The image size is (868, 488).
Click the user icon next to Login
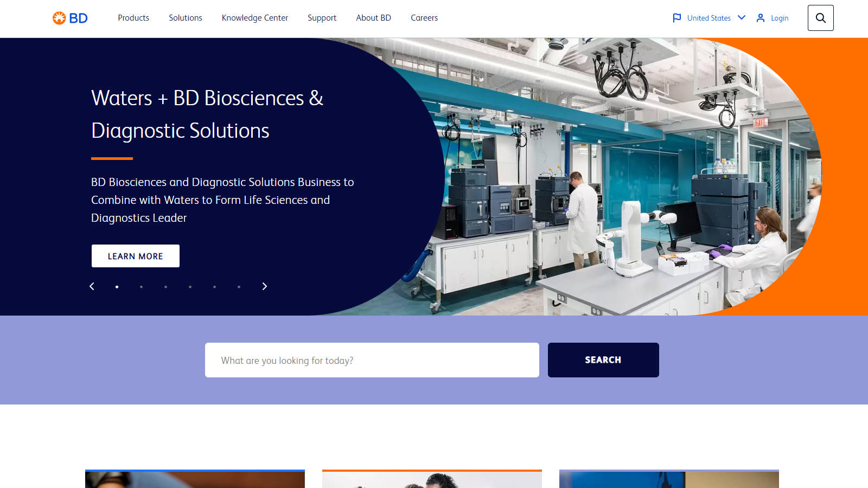(761, 18)
